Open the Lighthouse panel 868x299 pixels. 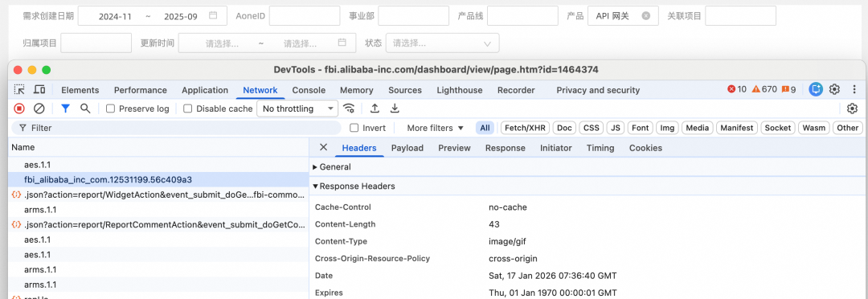coord(460,90)
